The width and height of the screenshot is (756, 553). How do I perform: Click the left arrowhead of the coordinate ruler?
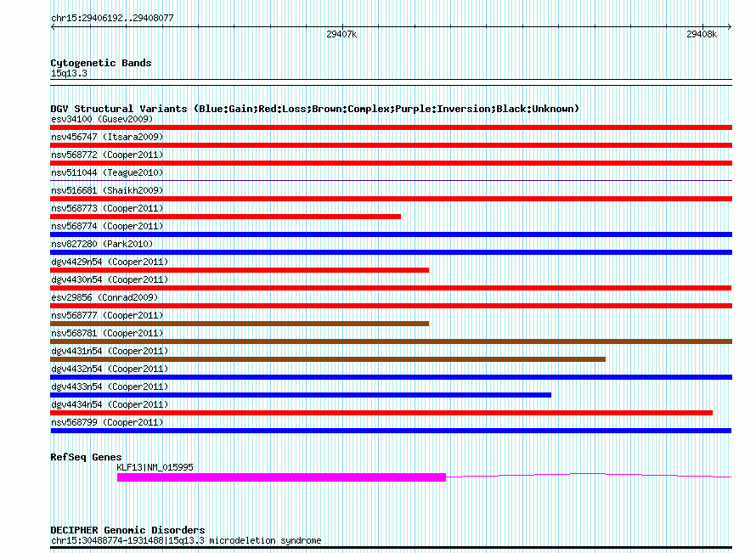(53, 27)
